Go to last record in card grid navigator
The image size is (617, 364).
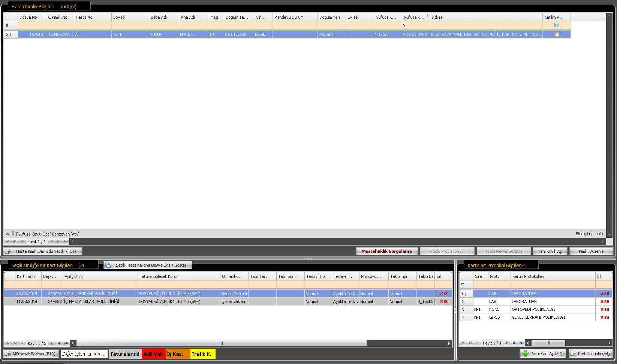(x=66, y=343)
